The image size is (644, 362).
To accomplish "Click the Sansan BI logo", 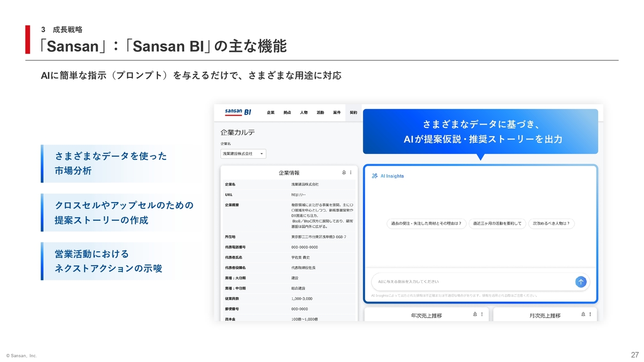I will point(238,112).
